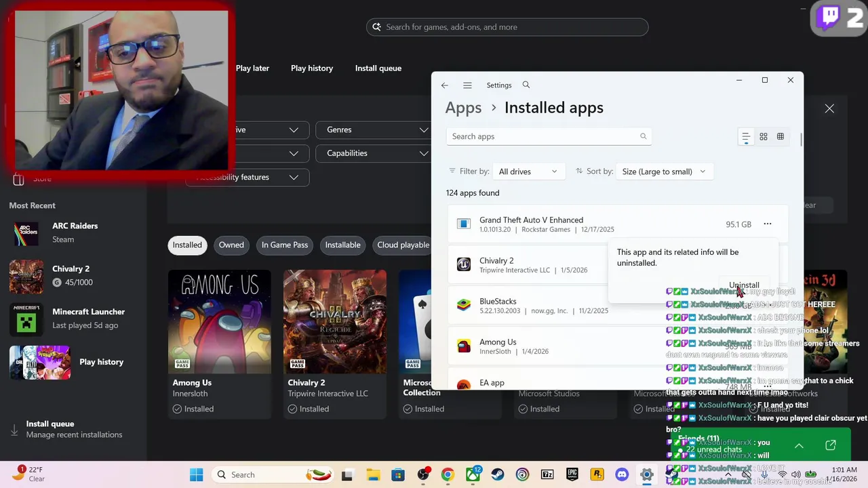Switch to Play later tab
This screenshot has height=488, width=868.
(x=252, y=68)
